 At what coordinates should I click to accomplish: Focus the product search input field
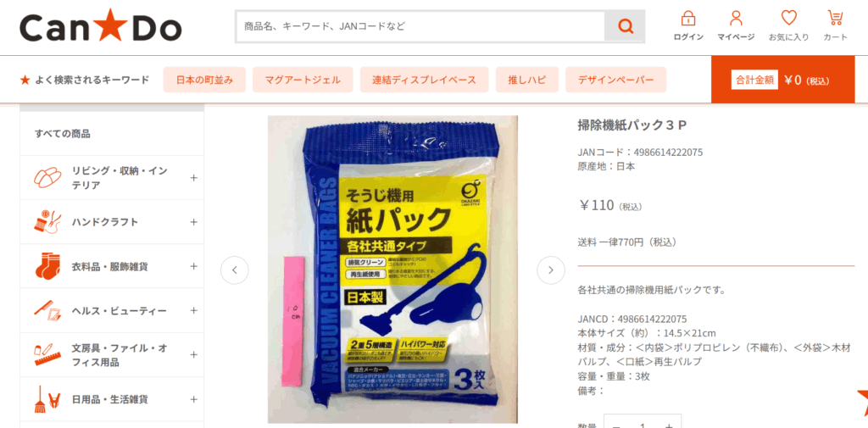[x=420, y=26]
